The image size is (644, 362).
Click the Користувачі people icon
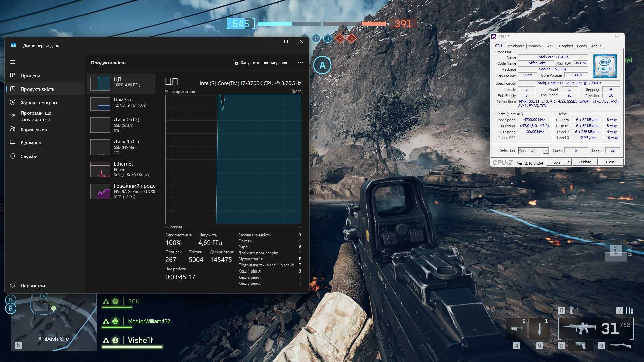point(13,129)
